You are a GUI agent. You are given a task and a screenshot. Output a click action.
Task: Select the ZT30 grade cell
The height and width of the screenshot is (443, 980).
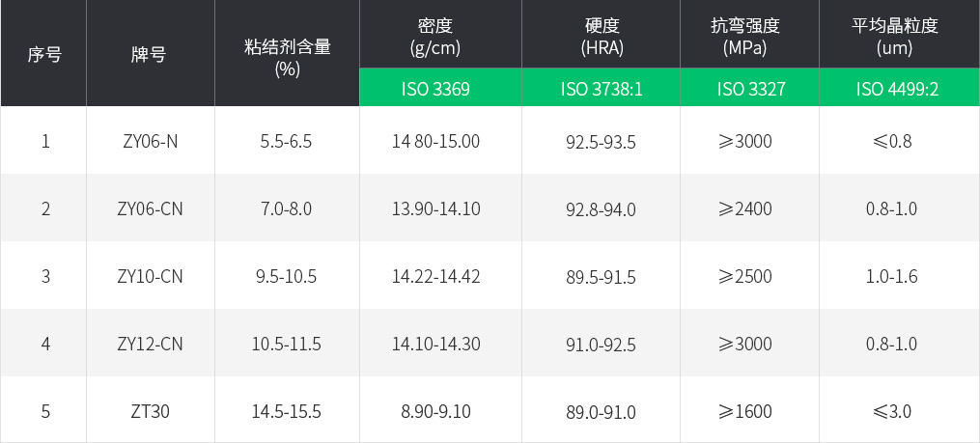point(150,412)
